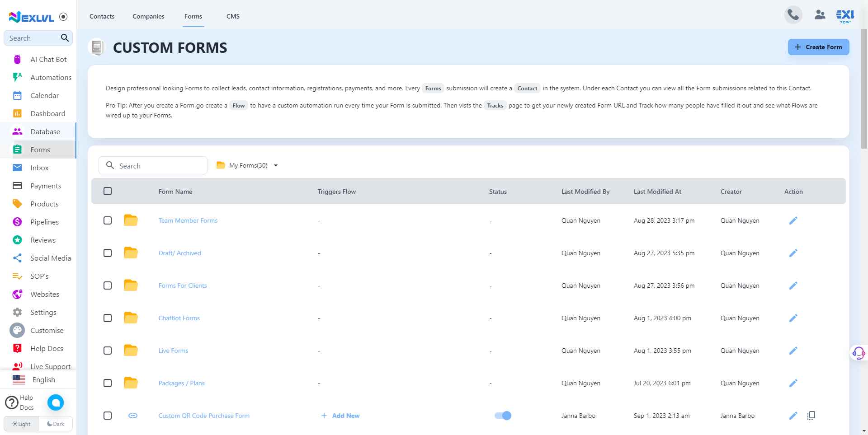The image size is (868, 435).
Task: Open Database in the sidebar
Action: coord(38,131)
